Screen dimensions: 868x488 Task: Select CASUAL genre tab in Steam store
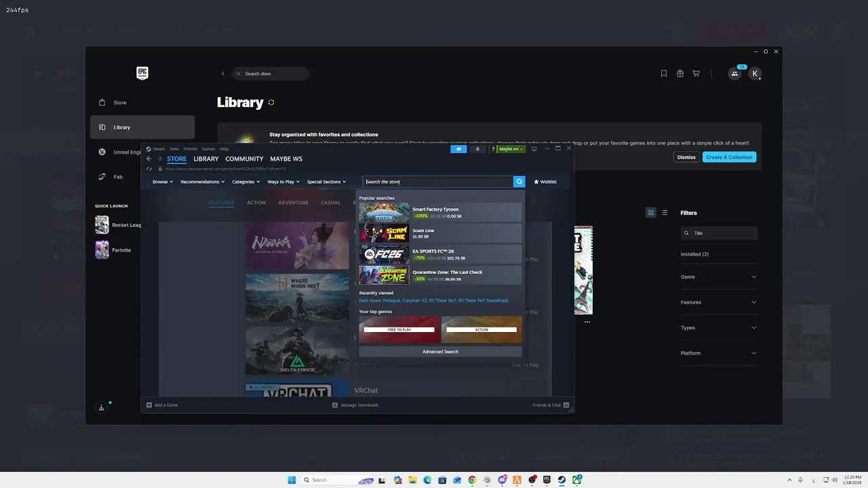pyautogui.click(x=331, y=203)
